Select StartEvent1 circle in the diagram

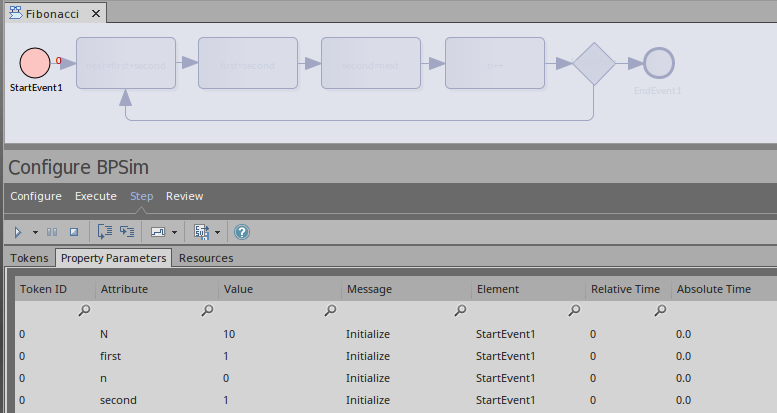pyautogui.click(x=36, y=63)
